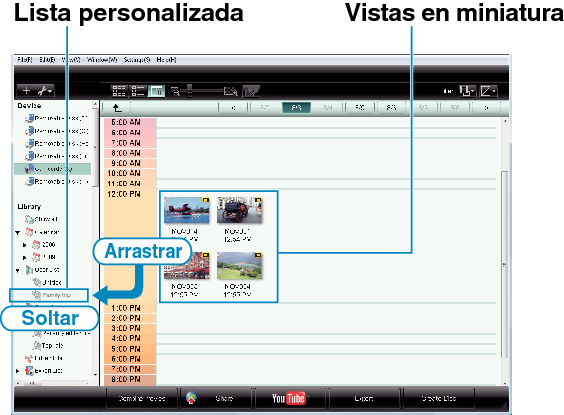This screenshot has width=564, height=415.
Task: Click the Create Disc button
Action: pyautogui.click(x=438, y=398)
